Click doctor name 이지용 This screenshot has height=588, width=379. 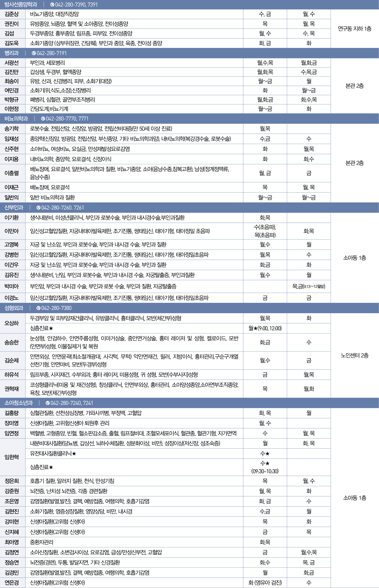point(12,159)
